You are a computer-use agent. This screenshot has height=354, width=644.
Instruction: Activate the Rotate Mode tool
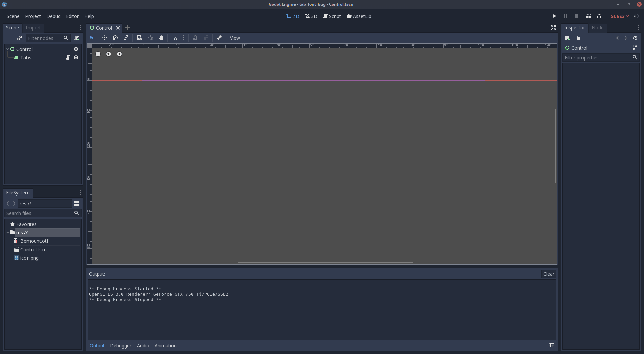[x=115, y=38]
